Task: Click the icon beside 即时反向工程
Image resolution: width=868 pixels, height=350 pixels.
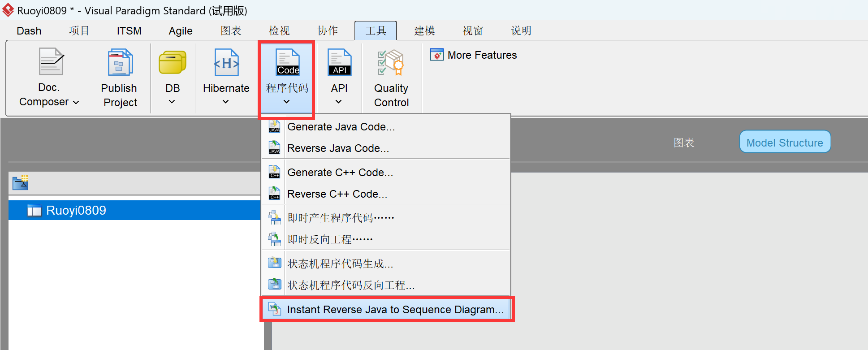Action: point(274,239)
